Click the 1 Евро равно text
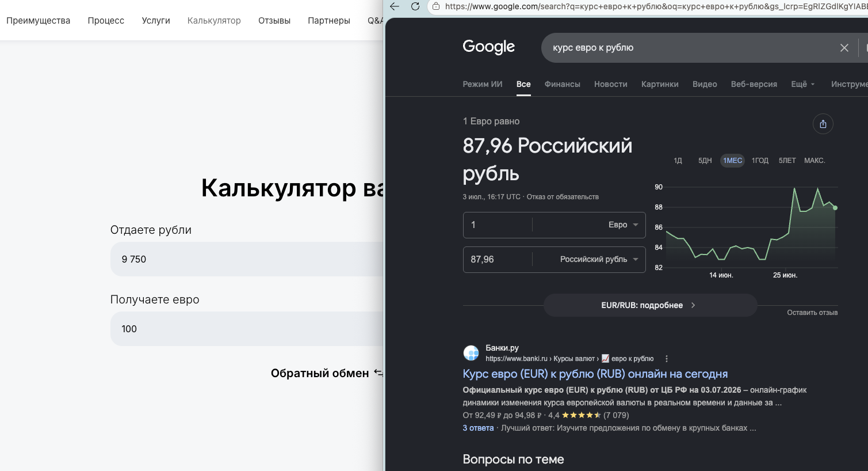This screenshot has height=471, width=868. [491, 121]
